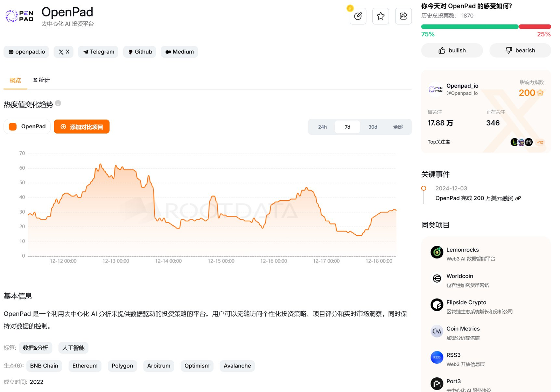This screenshot has width=560, height=392.
Task: Select the 全部 time range
Action: [x=398, y=127]
